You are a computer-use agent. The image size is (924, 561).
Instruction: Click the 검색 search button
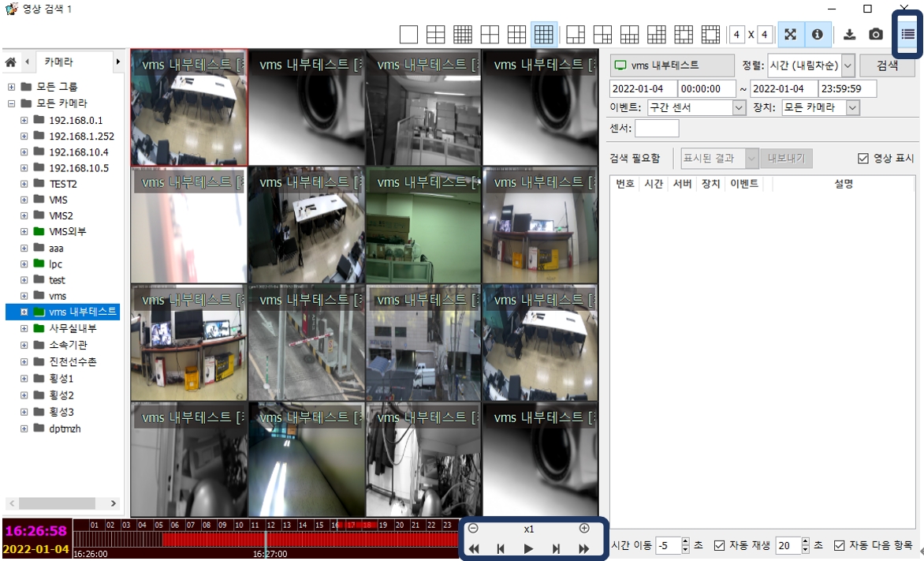click(888, 65)
